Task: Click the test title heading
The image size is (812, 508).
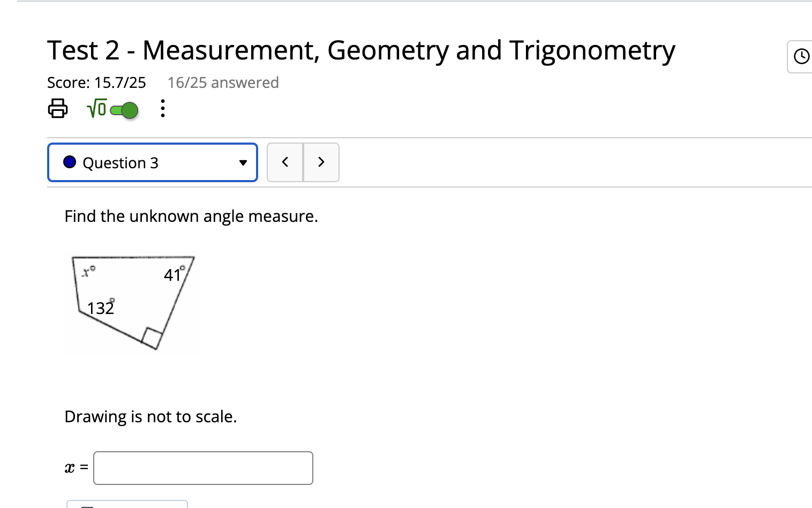Action: [x=361, y=51]
